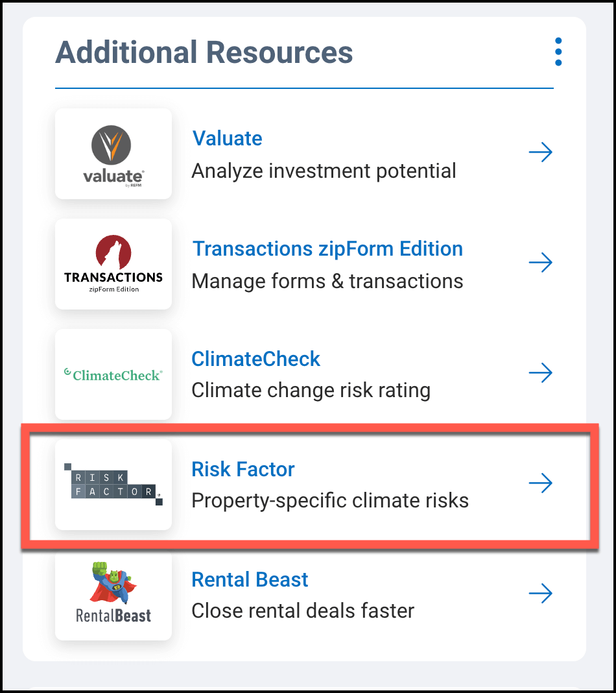Click the Valuate logo thumbnail

(x=113, y=154)
